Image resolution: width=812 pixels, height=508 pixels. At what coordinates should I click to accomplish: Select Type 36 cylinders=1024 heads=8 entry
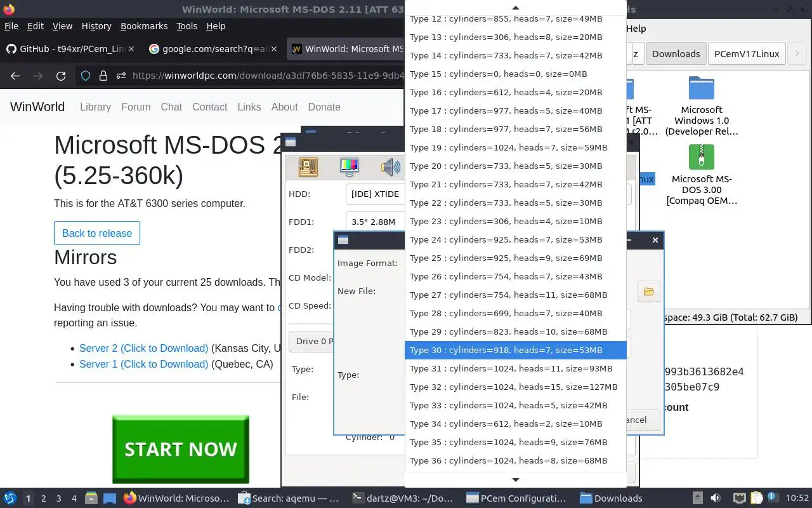coord(515,460)
